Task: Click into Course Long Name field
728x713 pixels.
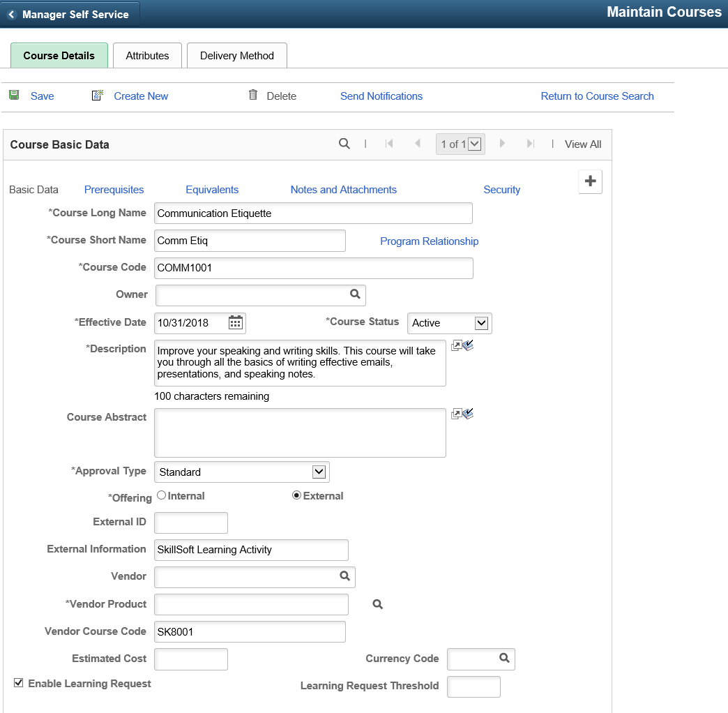Action: click(313, 213)
